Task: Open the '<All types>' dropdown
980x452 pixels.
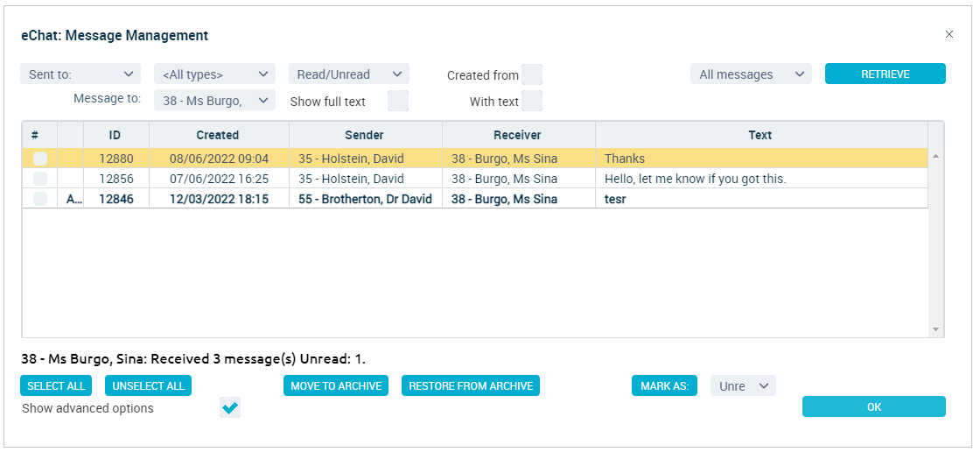Action: click(x=214, y=74)
